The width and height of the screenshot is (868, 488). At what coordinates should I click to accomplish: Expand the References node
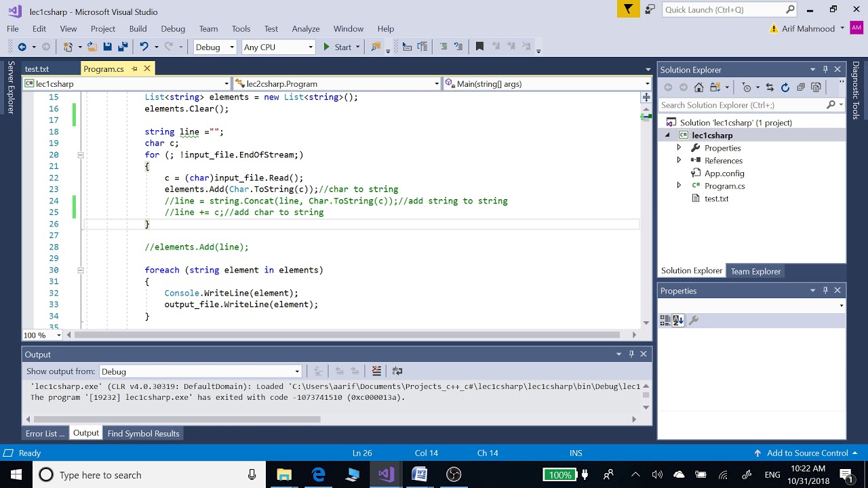tap(679, 161)
